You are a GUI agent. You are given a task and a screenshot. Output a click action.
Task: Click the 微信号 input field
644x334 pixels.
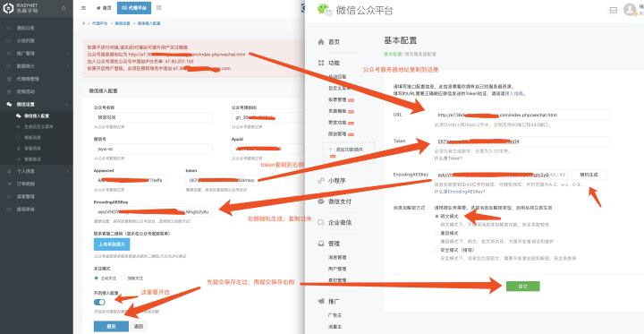(x=153, y=149)
